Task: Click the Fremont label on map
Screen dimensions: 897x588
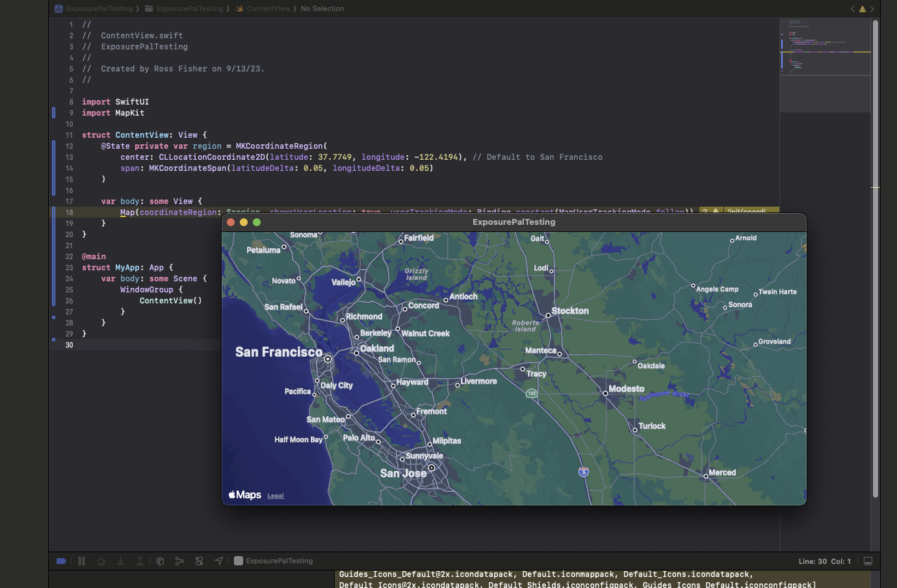Action: pyautogui.click(x=432, y=411)
